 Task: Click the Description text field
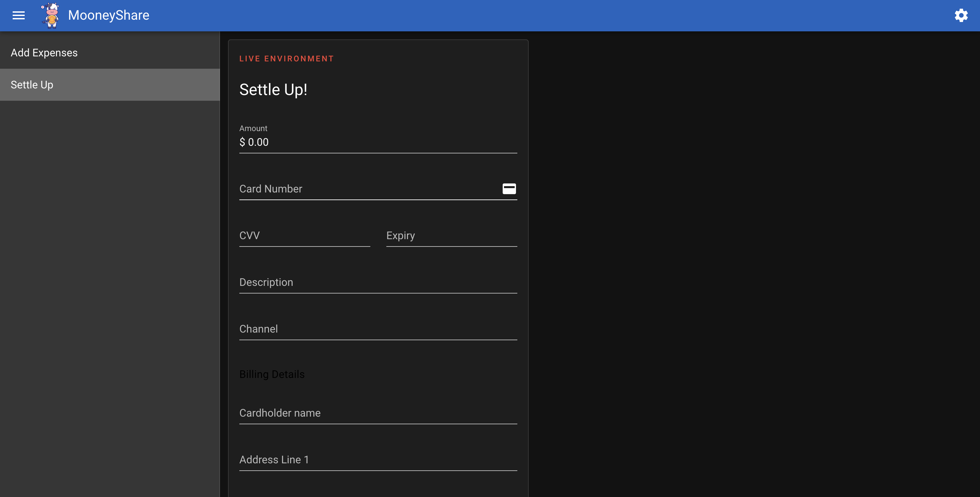click(378, 283)
